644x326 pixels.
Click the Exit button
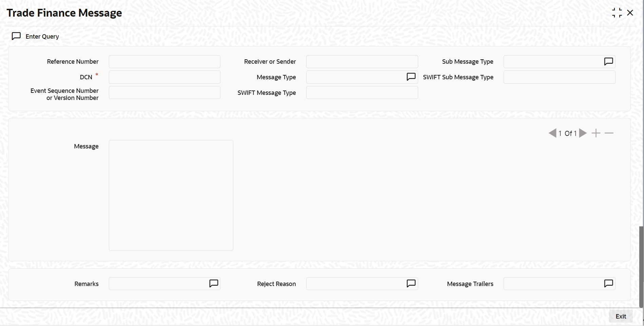[621, 316]
